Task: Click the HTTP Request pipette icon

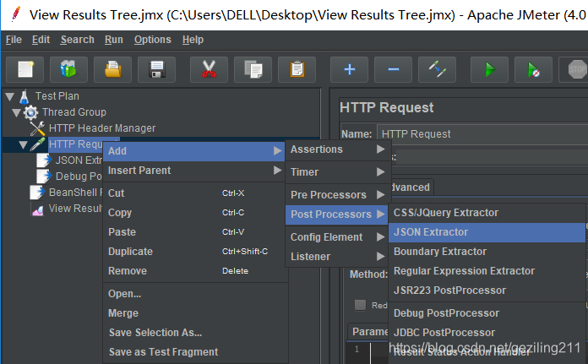Action: click(37, 144)
